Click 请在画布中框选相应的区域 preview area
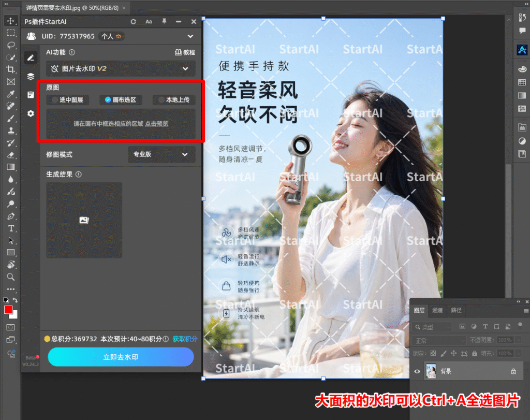Screen dimensions: 530x420 pyautogui.click(x=121, y=124)
